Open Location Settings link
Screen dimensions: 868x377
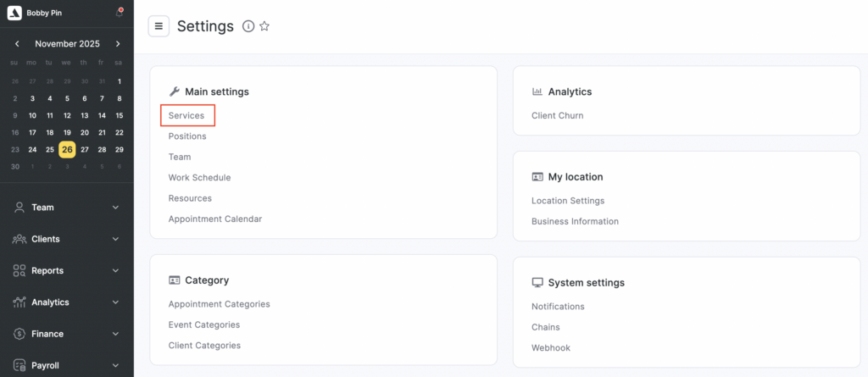[567, 201]
